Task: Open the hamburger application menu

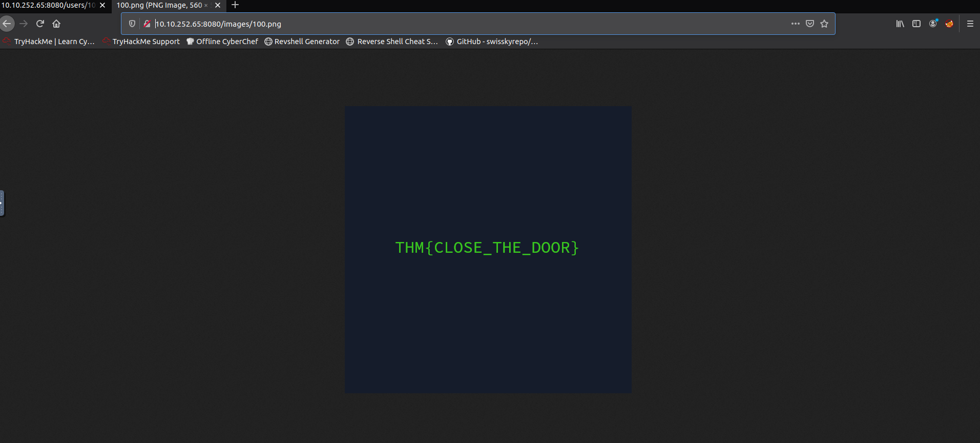Action: click(x=970, y=24)
